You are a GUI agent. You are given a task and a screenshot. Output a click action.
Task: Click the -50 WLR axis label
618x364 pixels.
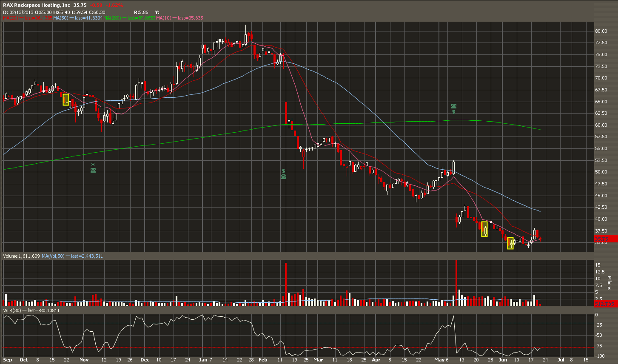point(598,336)
